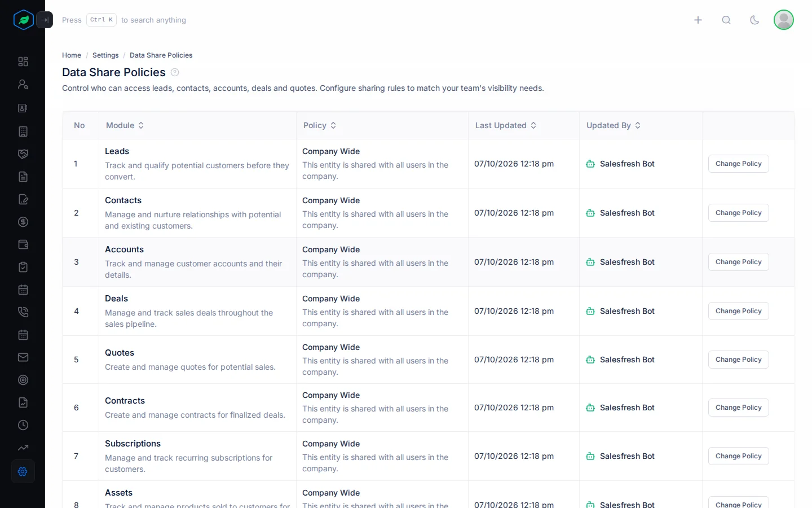Click row number 5 in the table
This screenshot has width=812, height=508.
tap(76, 360)
